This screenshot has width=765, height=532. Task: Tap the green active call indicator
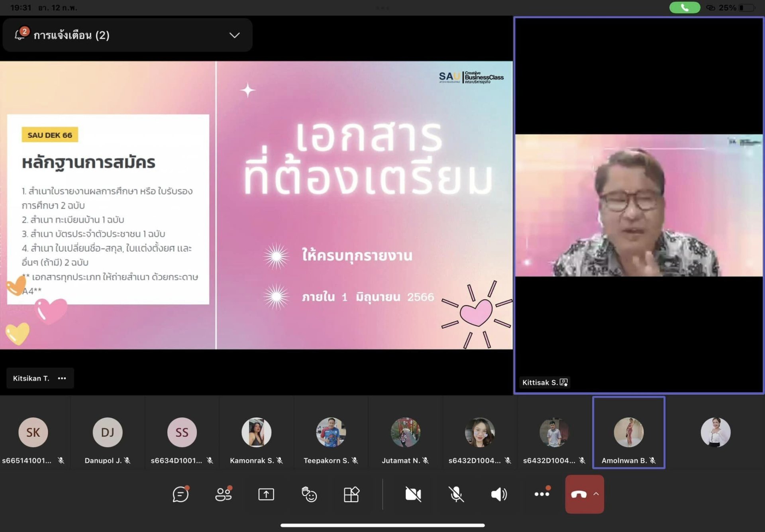685,8
